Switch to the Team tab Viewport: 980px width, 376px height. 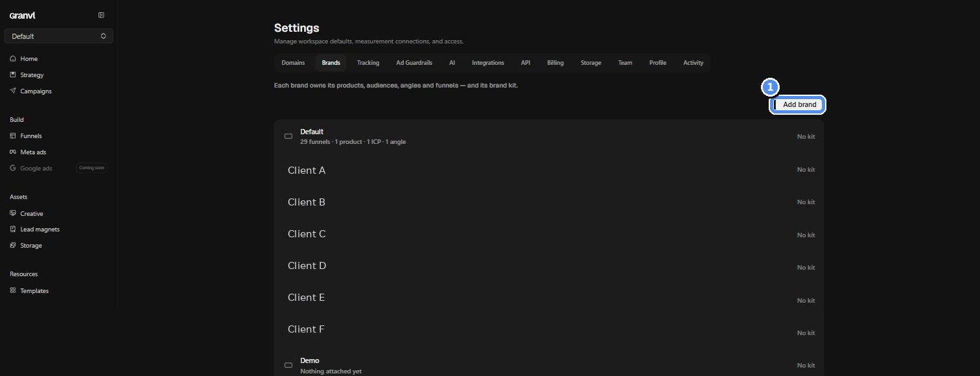(625, 63)
